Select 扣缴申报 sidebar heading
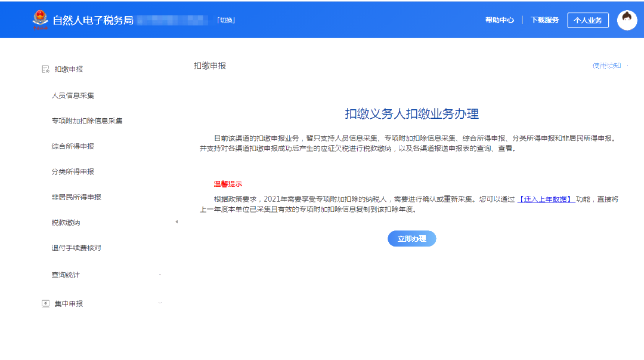 click(69, 69)
